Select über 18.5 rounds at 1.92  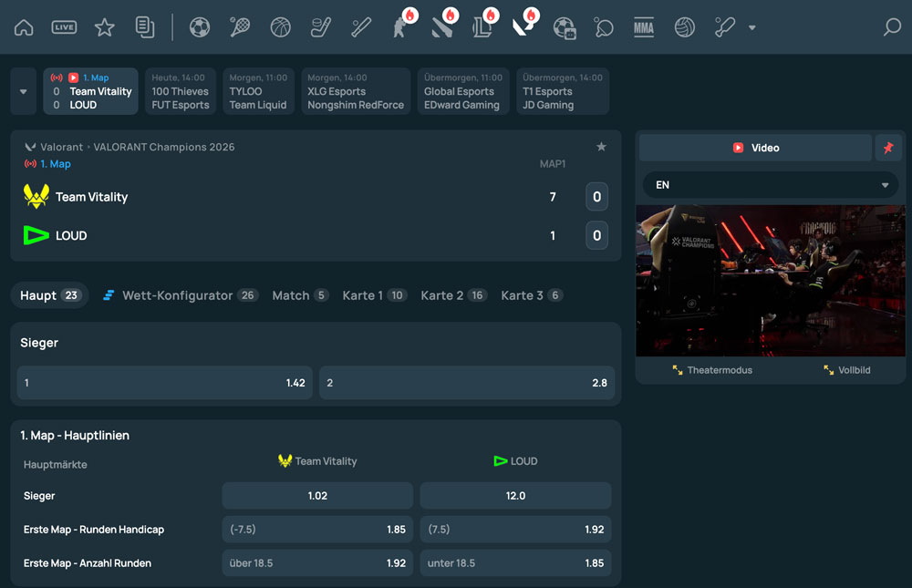317,563
